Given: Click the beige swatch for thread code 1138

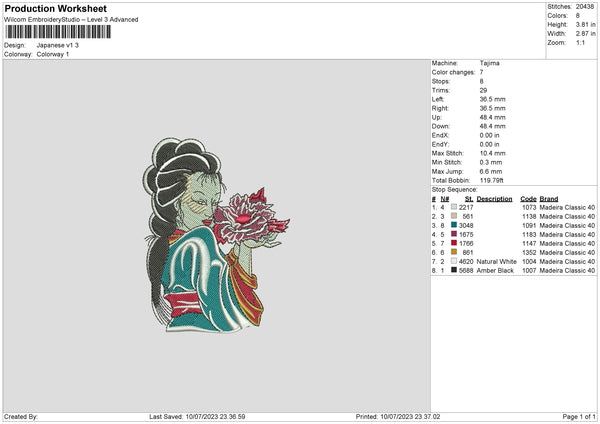Looking at the screenshot, I should (x=454, y=216).
